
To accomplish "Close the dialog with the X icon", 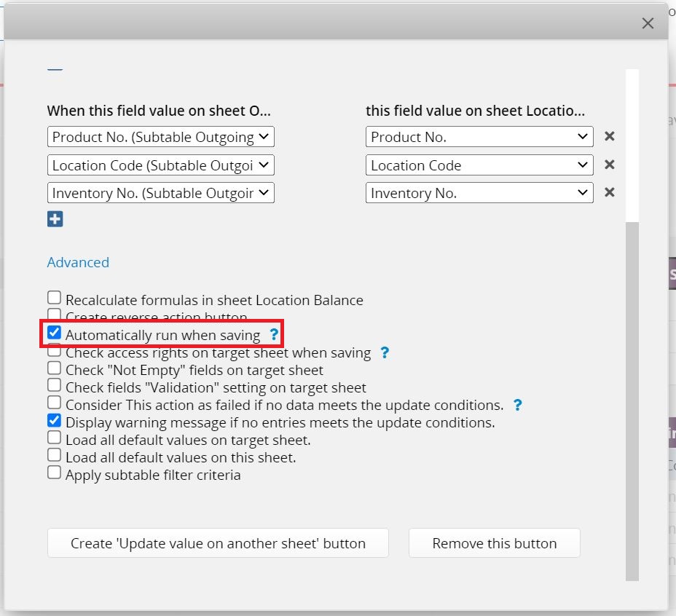I will [x=648, y=23].
